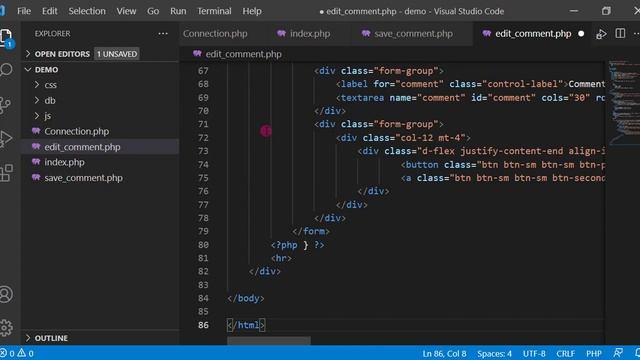Open the Terminal menu
640x360 pixels.
coord(214,11)
